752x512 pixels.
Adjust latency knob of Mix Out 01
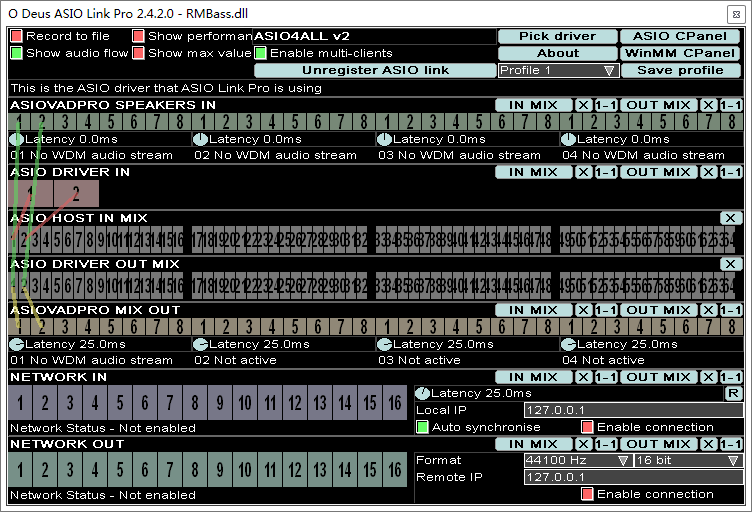coord(16,344)
